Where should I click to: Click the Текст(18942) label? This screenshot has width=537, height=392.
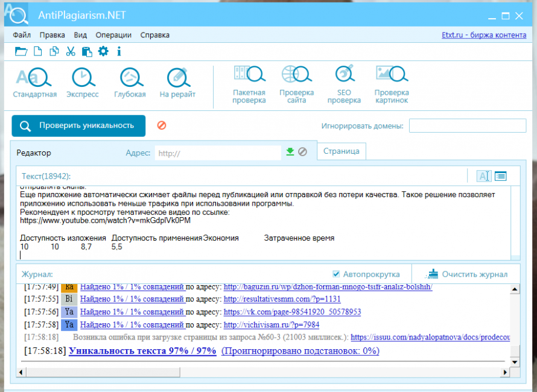tap(46, 176)
